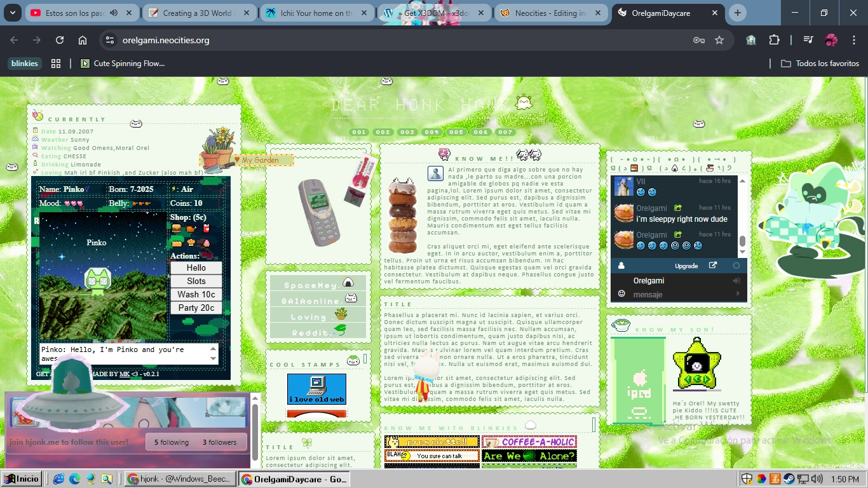
Task: Open the SpaceHey link
Action: [318, 283]
